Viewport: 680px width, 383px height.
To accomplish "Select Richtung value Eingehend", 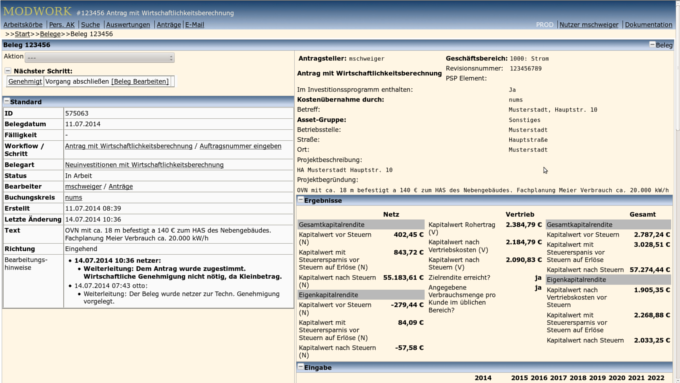I will pos(81,249).
